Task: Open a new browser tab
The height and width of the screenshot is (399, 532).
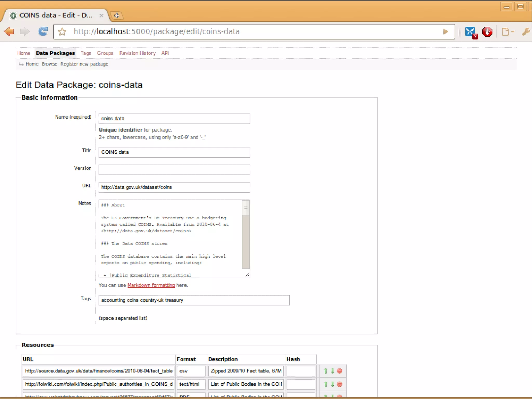Action: (x=117, y=15)
